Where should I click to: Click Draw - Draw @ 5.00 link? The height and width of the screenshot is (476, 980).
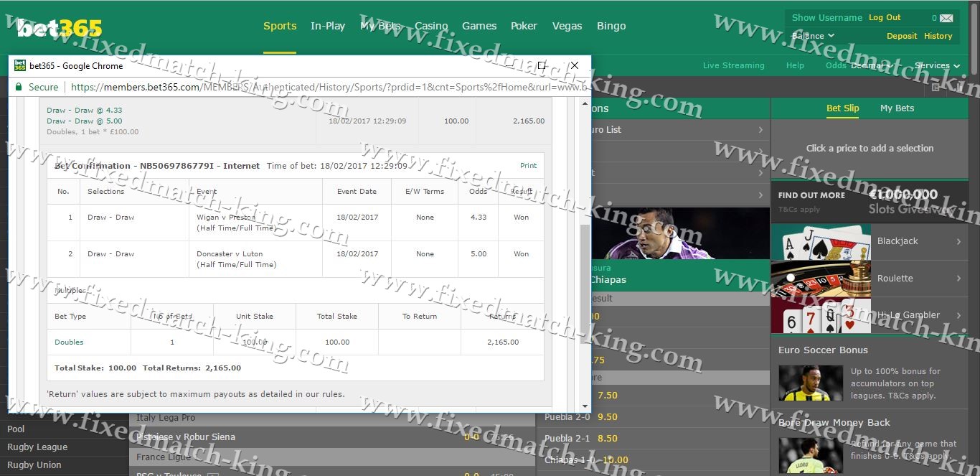click(x=85, y=121)
